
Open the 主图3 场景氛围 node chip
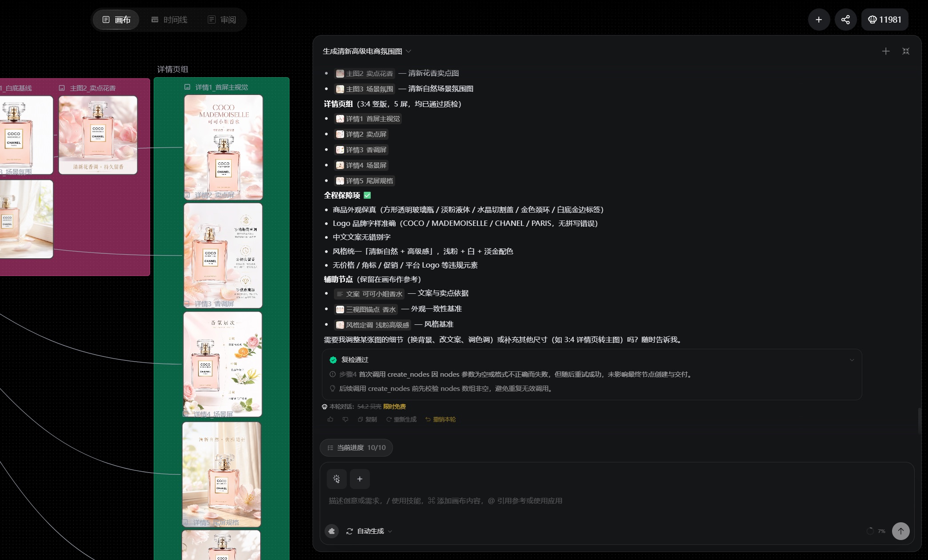364,89
